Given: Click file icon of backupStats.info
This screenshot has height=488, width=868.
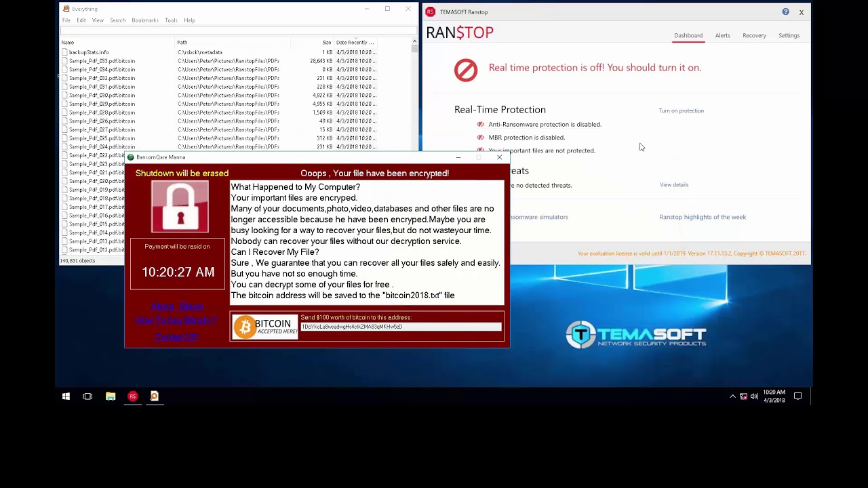Looking at the screenshot, I should (65, 52).
